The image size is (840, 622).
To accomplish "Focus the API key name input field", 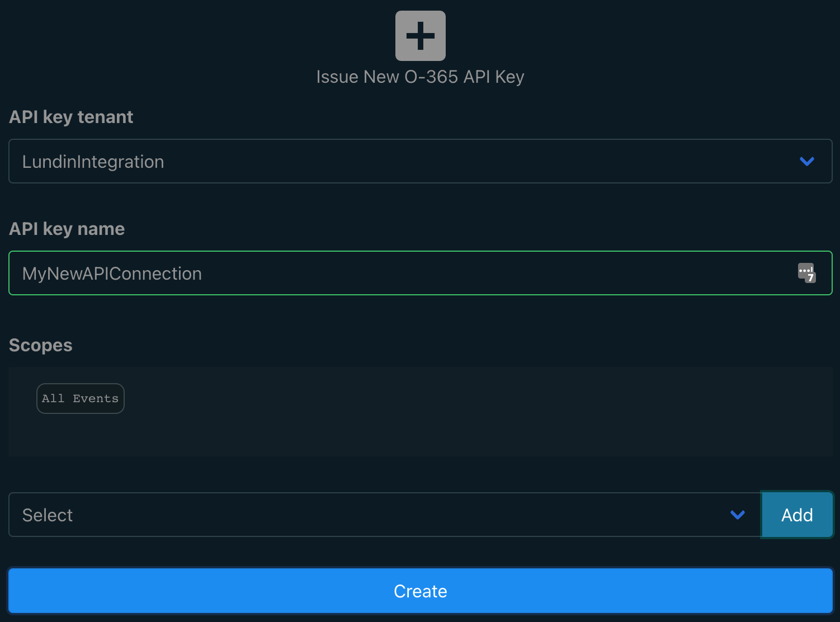I will pos(421,273).
